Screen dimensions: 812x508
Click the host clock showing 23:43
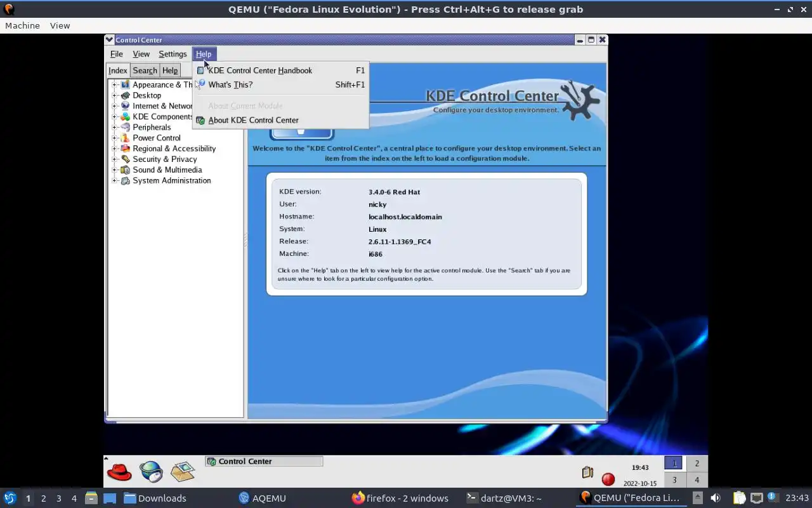pos(797,498)
